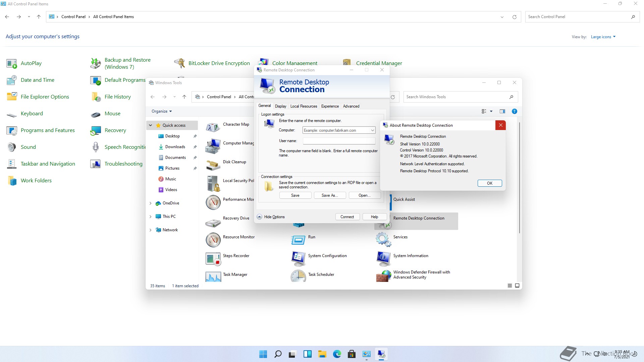Open view options dropdown in Windows Tools

[491, 111]
